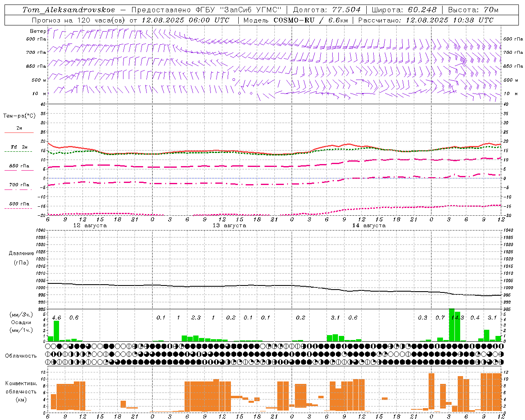The image size is (525, 420).
Task: Click the 0.3 precipitation value
Action: tap(422, 318)
